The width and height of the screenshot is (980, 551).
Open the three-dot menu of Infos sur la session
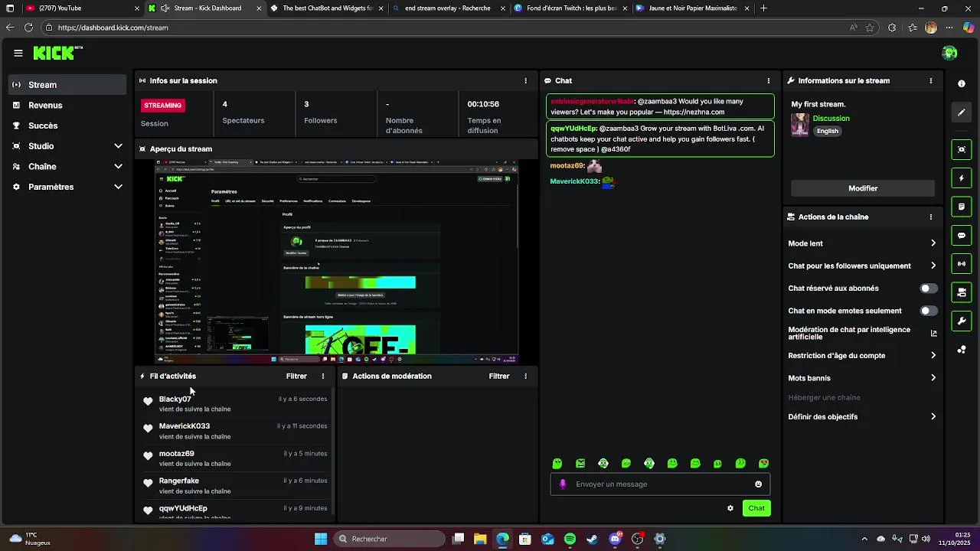point(525,80)
